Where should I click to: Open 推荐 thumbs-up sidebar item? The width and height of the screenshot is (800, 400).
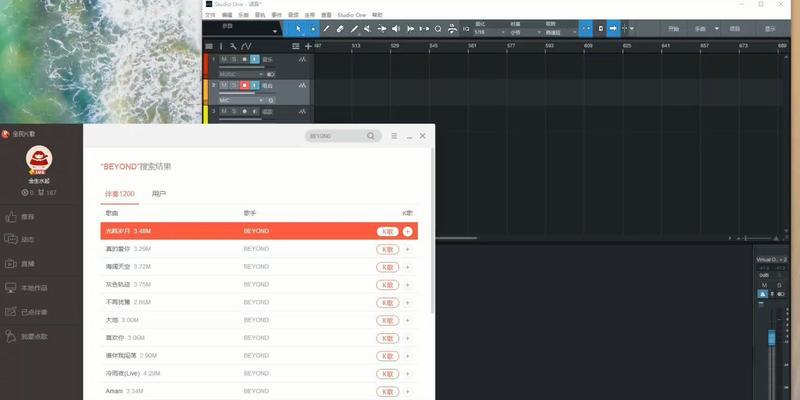pyautogui.click(x=19, y=217)
